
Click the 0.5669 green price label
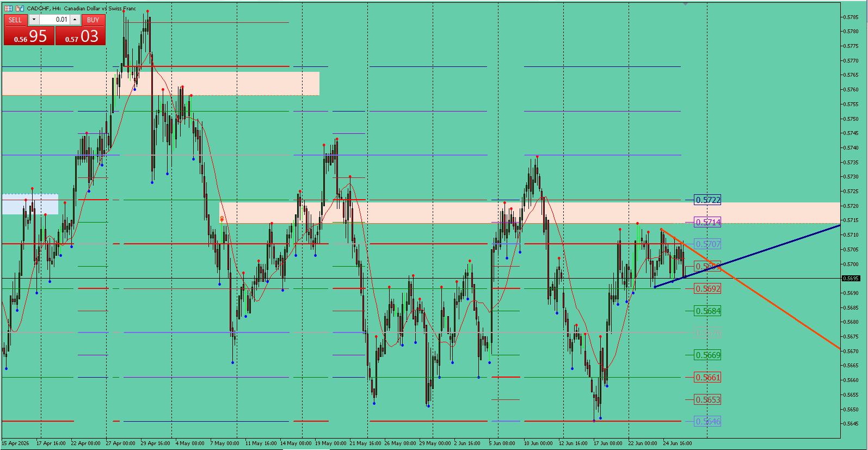coord(707,355)
